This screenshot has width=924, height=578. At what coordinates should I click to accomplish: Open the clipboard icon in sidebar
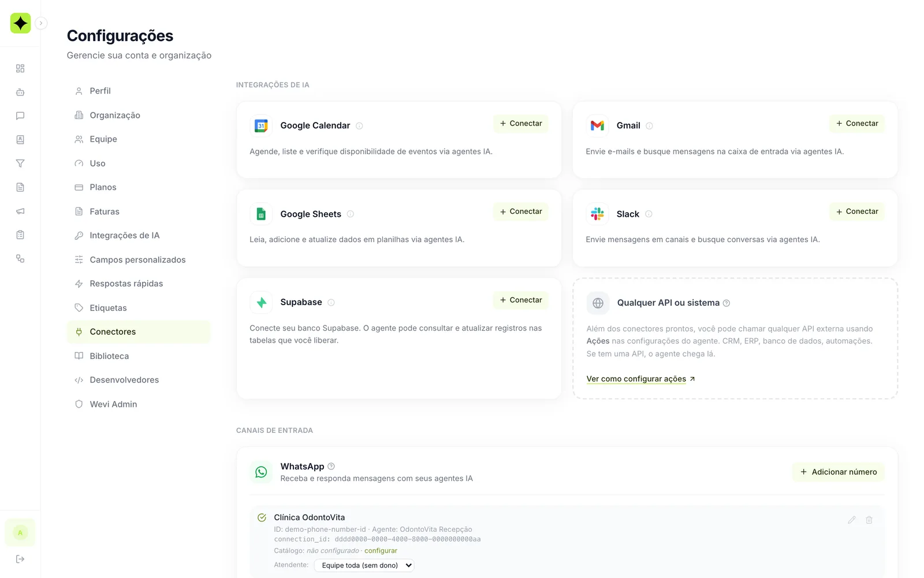point(20,235)
